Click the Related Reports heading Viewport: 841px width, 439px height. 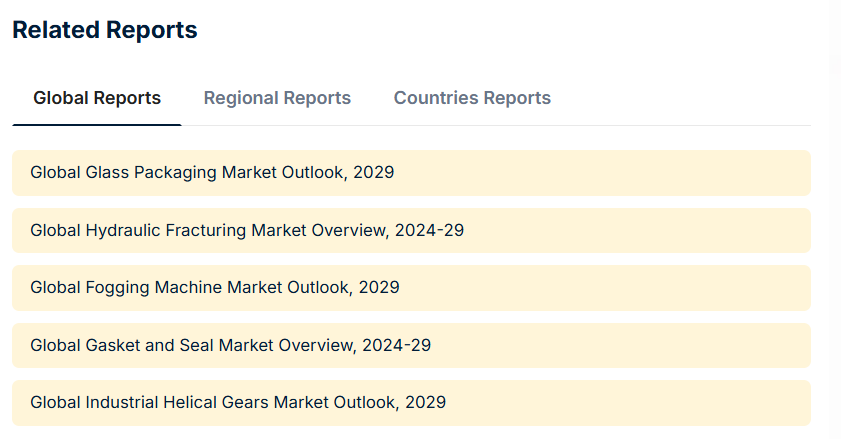(105, 30)
